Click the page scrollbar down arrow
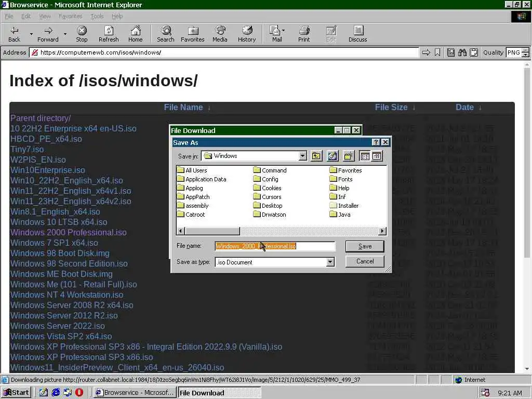The width and height of the screenshot is (532, 399). point(527,368)
